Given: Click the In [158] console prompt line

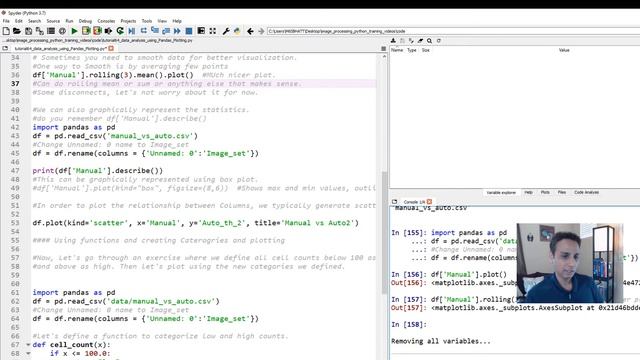Looking at the screenshot, I should [x=409, y=324].
